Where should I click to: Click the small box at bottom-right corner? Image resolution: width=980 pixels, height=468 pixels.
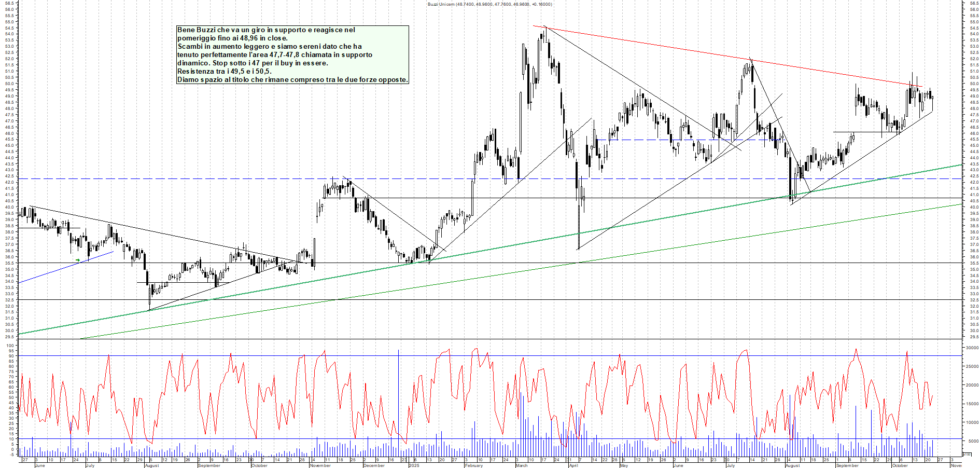click(967, 454)
